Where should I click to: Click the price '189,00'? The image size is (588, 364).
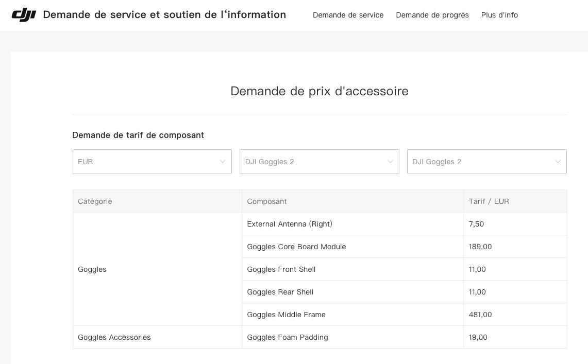[x=480, y=247]
